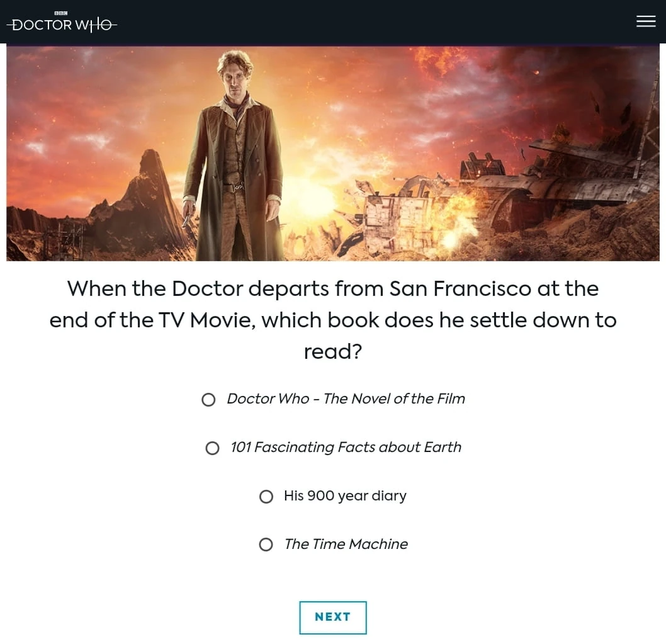666x644 pixels.
Task: Click '101 Fascinating Facts about Earth' answer text
Action: click(x=346, y=447)
